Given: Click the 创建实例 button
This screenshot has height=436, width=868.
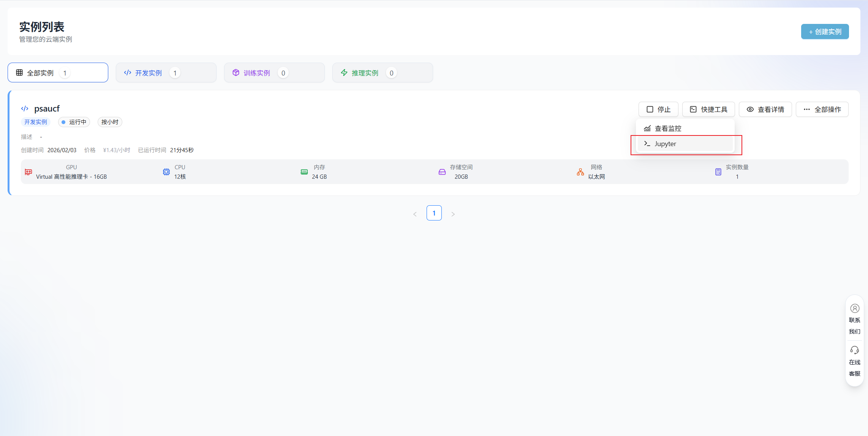Looking at the screenshot, I should (x=825, y=31).
